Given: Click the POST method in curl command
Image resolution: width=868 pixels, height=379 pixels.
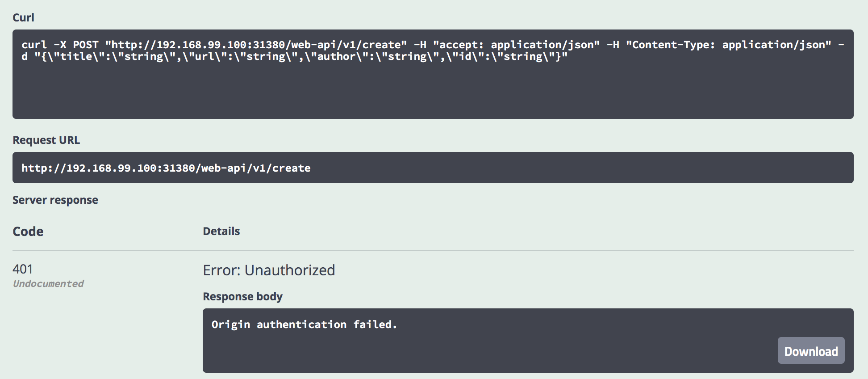Looking at the screenshot, I should coord(86,45).
